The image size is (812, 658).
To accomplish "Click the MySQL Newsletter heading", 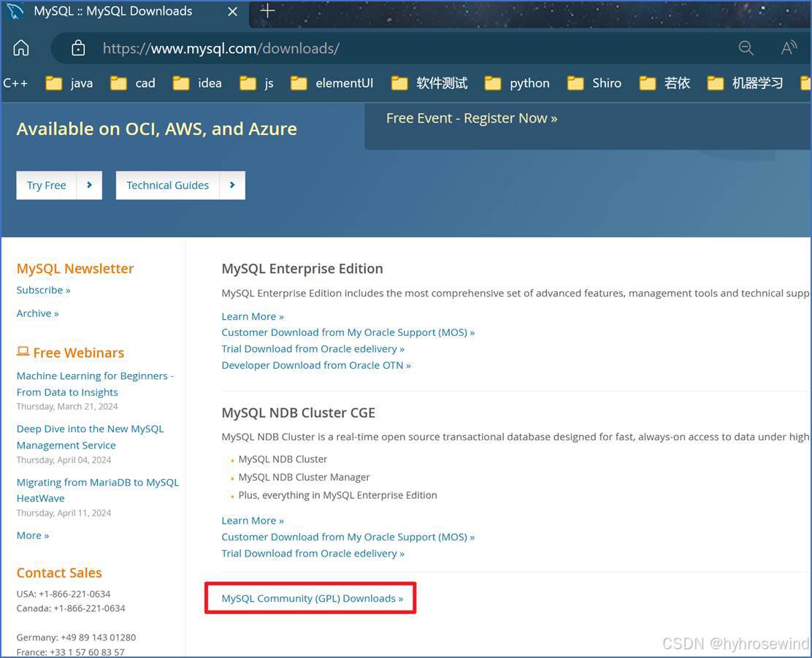I will click(75, 269).
